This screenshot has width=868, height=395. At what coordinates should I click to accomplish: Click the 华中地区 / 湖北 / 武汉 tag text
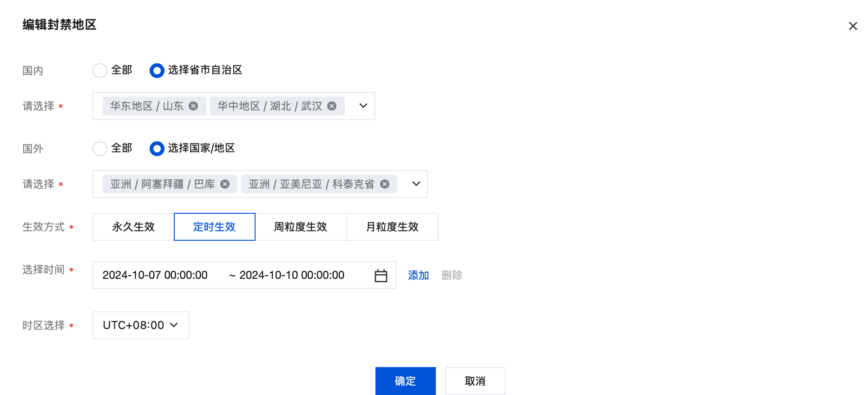pyautogui.click(x=270, y=106)
